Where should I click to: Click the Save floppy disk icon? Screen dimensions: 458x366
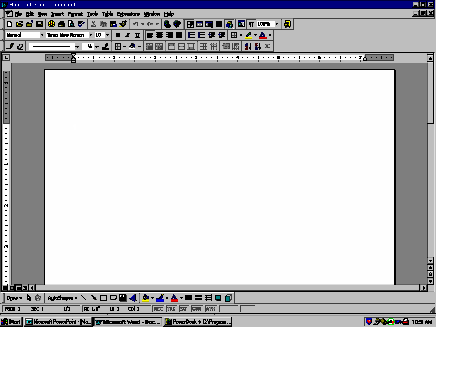coord(40,24)
